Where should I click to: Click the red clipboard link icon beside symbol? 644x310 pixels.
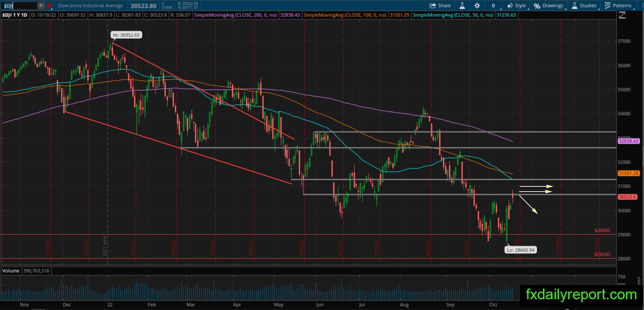pyautogui.click(x=49, y=5)
